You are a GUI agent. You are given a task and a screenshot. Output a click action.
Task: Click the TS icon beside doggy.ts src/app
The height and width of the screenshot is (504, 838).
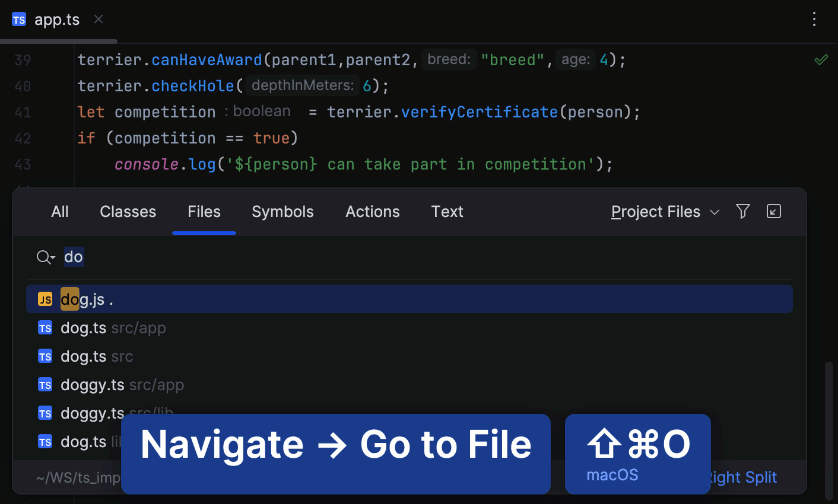click(x=45, y=384)
